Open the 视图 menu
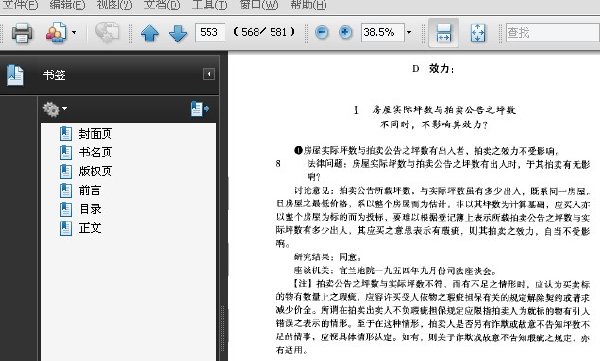The image size is (600, 361). pyautogui.click(x=114, y=5)
